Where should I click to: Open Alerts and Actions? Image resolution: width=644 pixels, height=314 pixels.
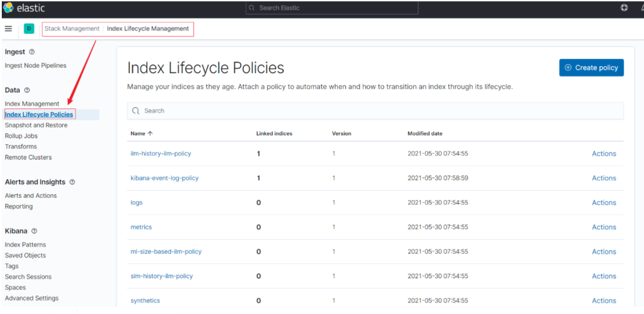[x=31, y=196]
